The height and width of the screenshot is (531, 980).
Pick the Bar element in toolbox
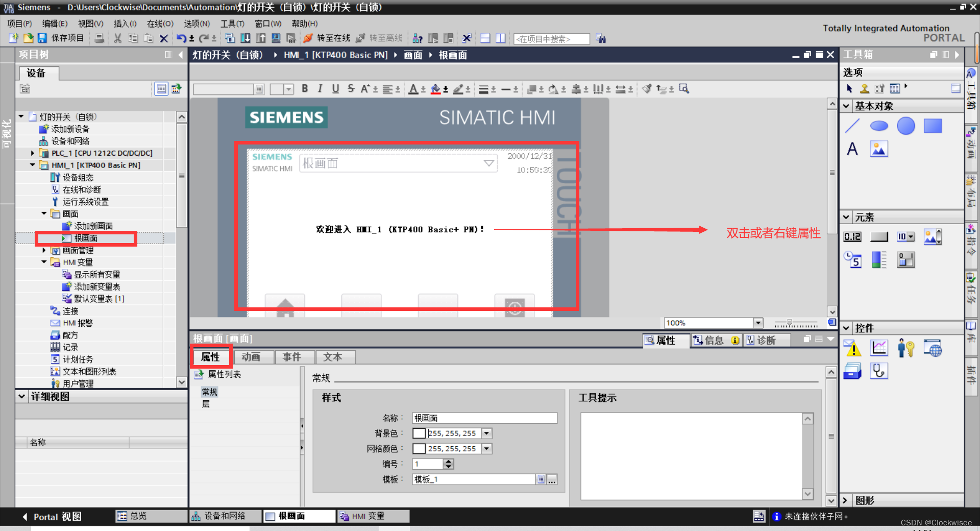(879, 260)
